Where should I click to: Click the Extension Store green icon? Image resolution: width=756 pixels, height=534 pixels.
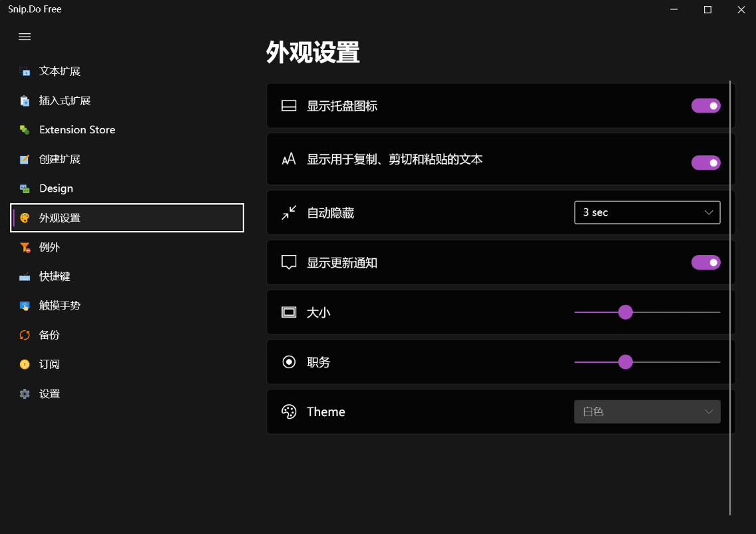[25, 130]
